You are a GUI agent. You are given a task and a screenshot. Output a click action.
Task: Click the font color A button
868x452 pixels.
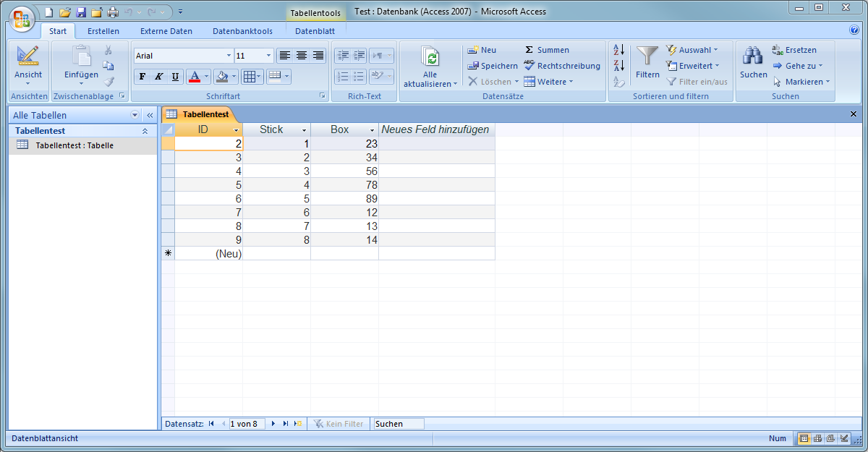pos(194,77)
